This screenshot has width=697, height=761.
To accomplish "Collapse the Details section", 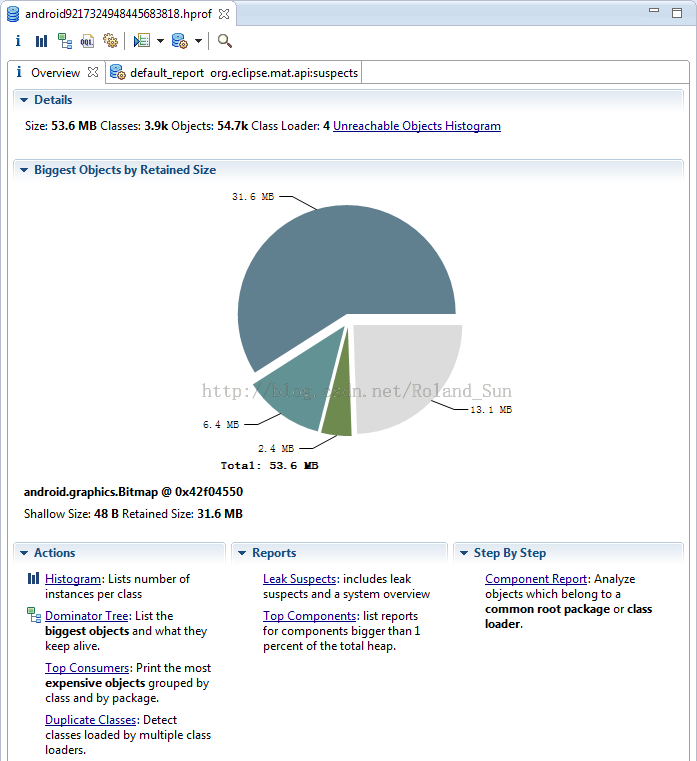I will point(24,100).
